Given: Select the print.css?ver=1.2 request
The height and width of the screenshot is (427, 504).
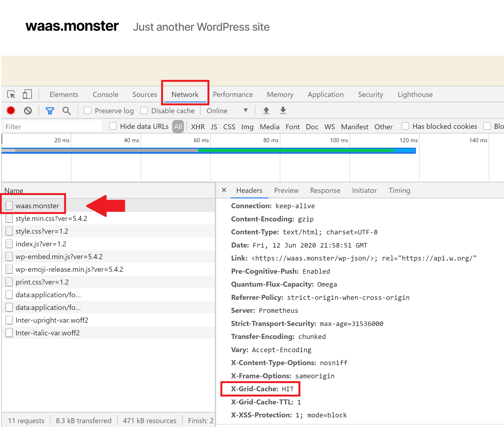Looking at the screenshot, I should (109, 282).
